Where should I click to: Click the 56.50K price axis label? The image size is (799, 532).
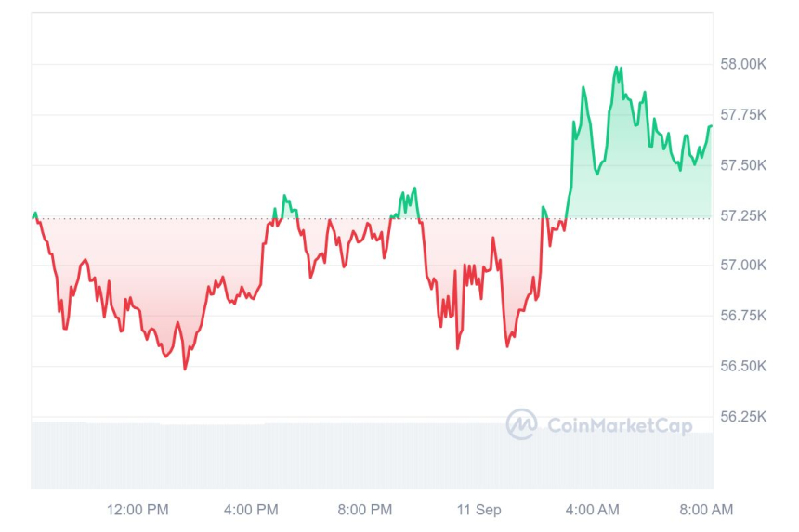pyautogui.click(x=741, y=367)
